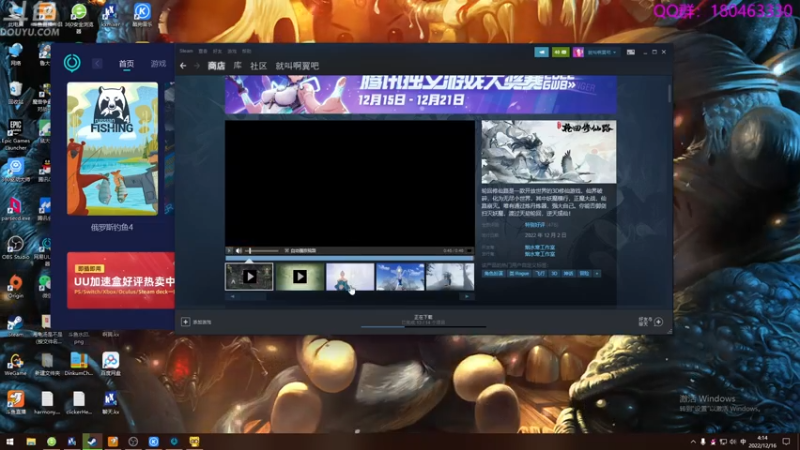The image size is (800, 450).
Task: Open File Explorer from the taskbar
Action: coord(31,441)
